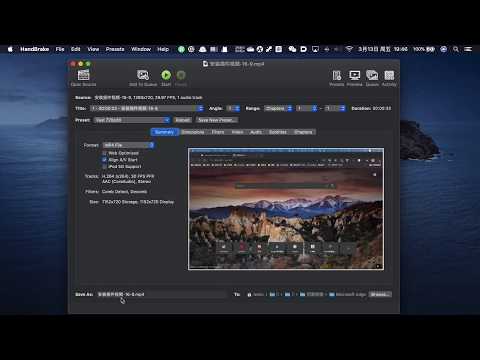Click the Pause toolbar icon
This screenshot has width=480, height=360.
click(x=181, y=75)
